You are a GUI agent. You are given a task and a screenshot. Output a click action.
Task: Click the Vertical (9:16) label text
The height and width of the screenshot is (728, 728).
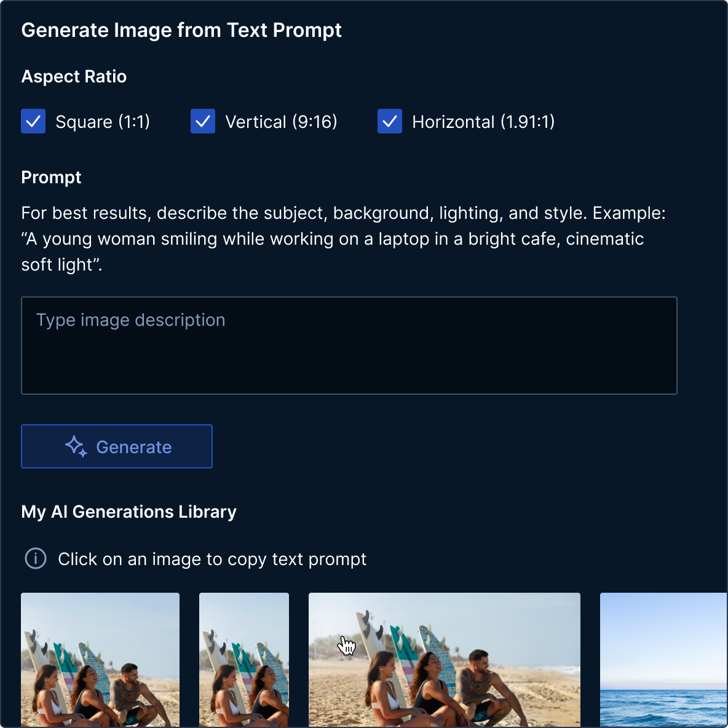coord(282,121)
